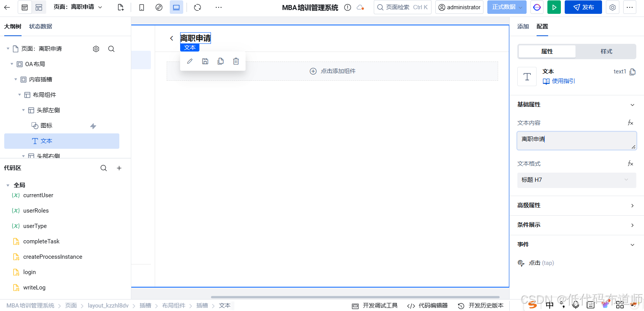Collapse the 布局组件 tree node

[x=19, y=95]
